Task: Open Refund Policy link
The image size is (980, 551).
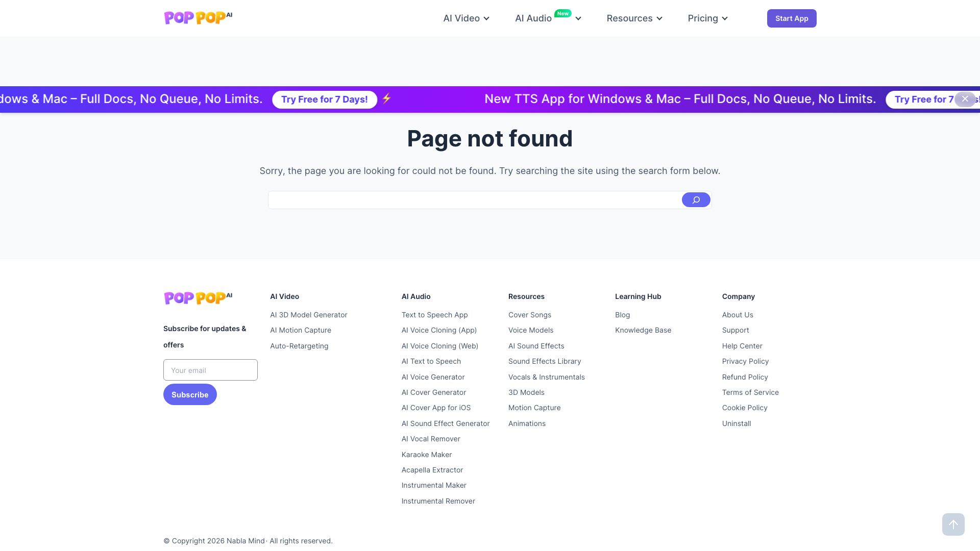Action: click(745, 377)
